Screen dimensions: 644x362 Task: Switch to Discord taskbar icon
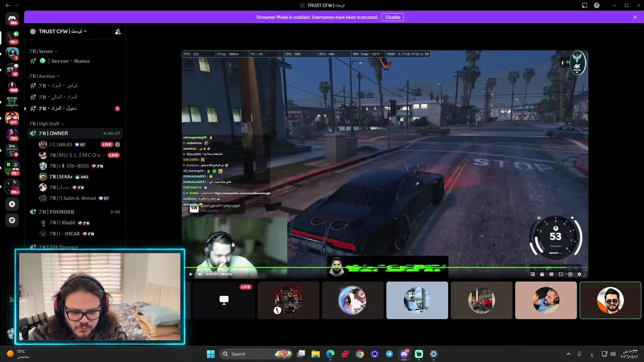pos(404,354)
